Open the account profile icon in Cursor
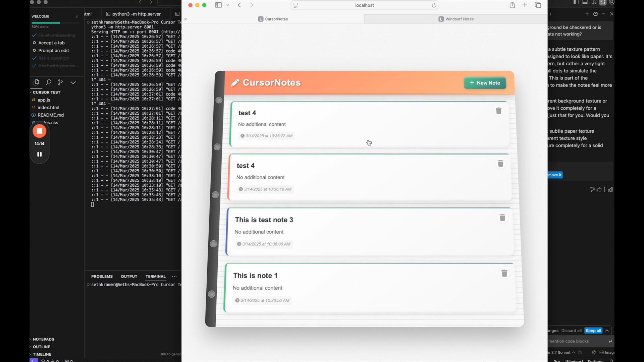Viewport: 644px width, 362px height. [612, 2]
